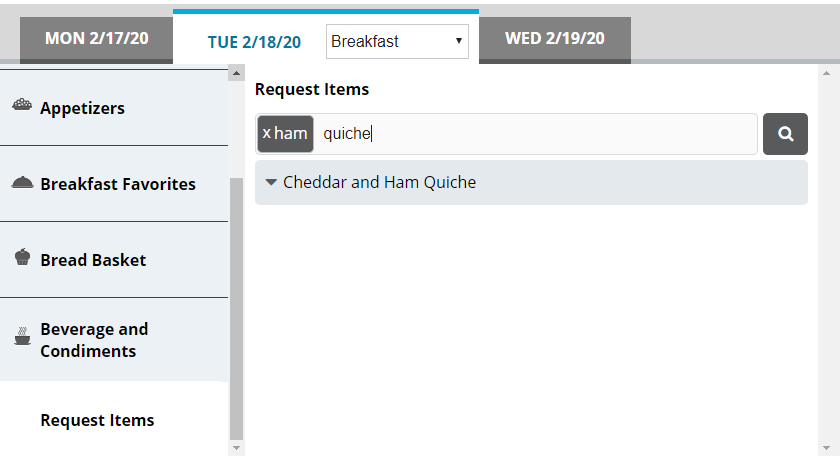Open Beverage and Condiments category
The height and width of the screenshot is (456, 840).
click(93, 340)
